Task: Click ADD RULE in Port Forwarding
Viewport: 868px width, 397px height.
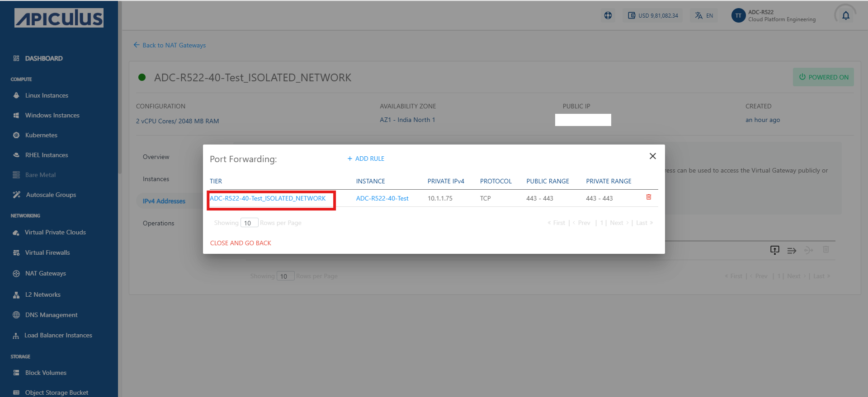Action: tap(366, 159)
